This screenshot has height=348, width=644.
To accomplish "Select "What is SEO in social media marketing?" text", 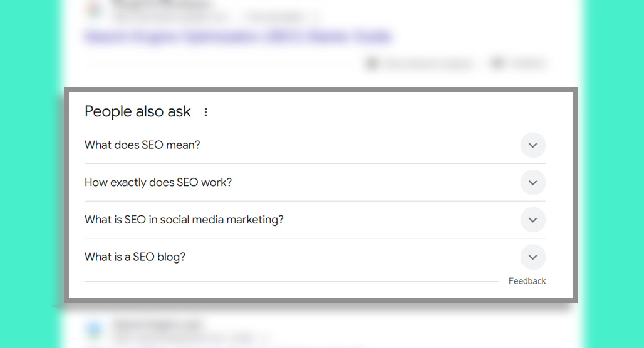I will tap(184, 220).
